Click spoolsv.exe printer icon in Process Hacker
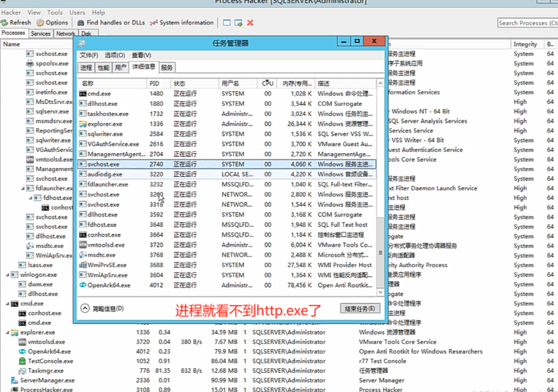The height and width of the screenshot is (392, 558). [30, 63]
